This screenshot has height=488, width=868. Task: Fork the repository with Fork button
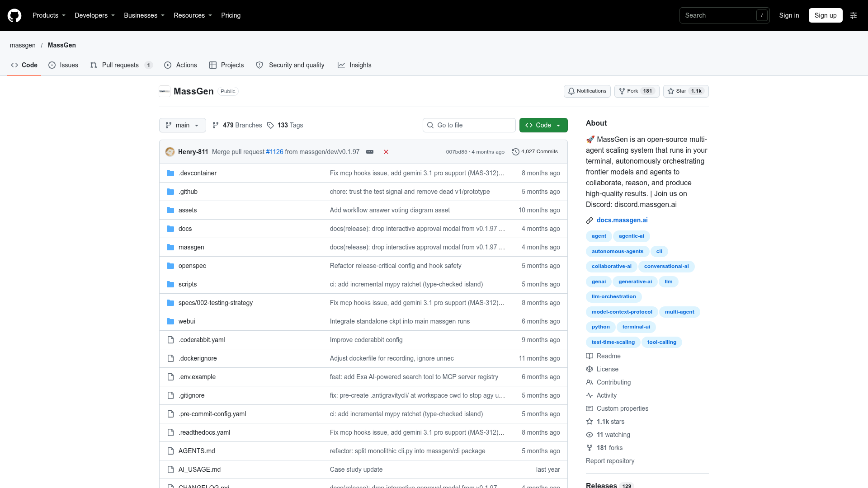point(637,91)
